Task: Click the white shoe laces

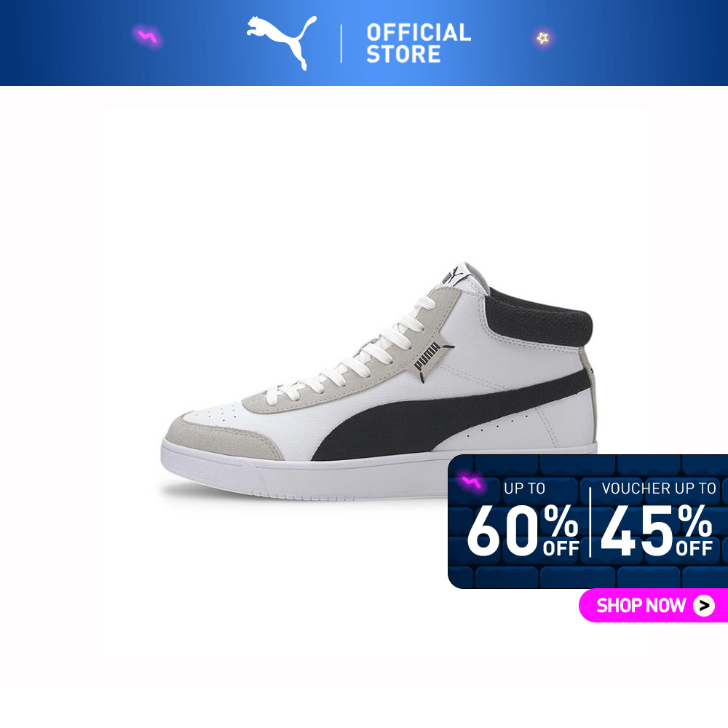Action: pyautogui.click(x=353, y=353)
